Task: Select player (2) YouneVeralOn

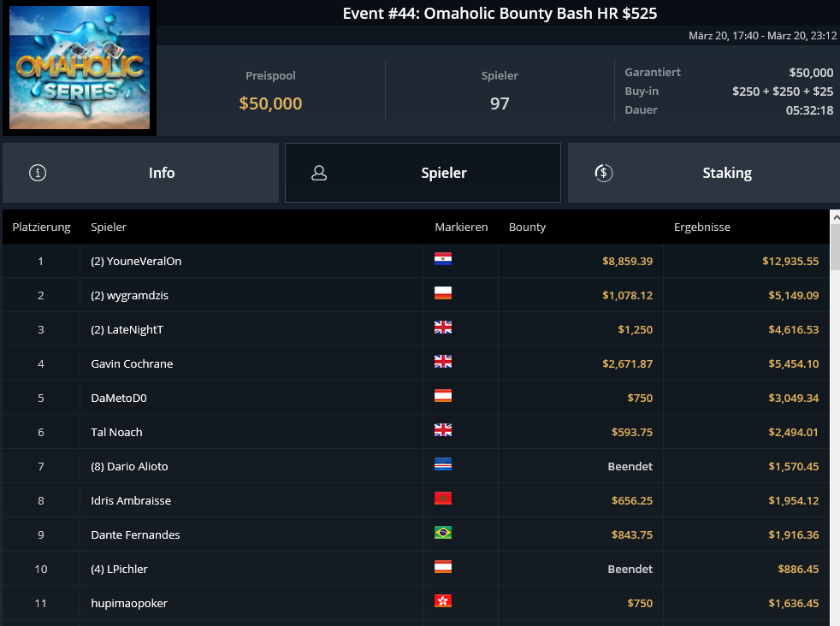Action: pos(136,262)
